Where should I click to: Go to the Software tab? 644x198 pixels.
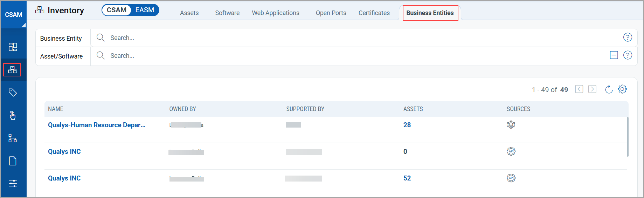pyautogui.click(x=227, y=13)
